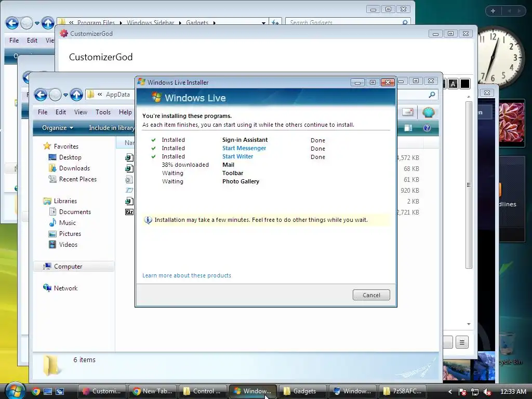
Task: Select Downloads in the navigation pane
Action: coord(74,168)
